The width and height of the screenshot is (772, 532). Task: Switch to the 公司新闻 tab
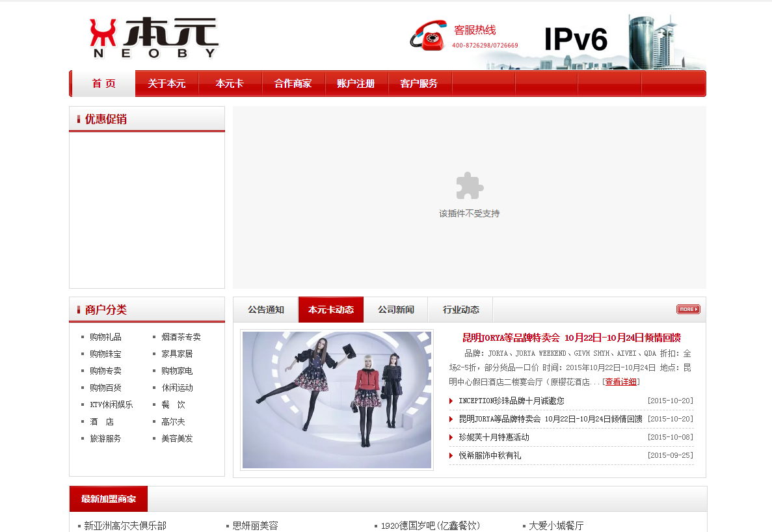point(397,310)
